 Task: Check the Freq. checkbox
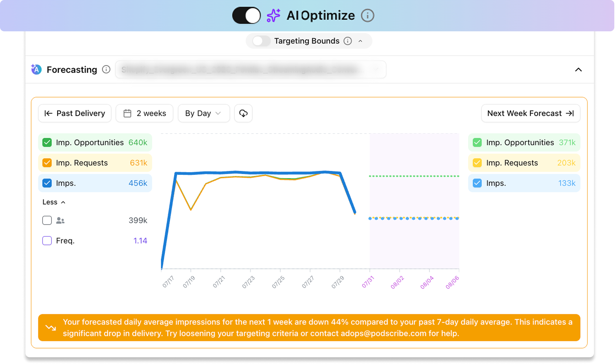(x=47, y=241)
